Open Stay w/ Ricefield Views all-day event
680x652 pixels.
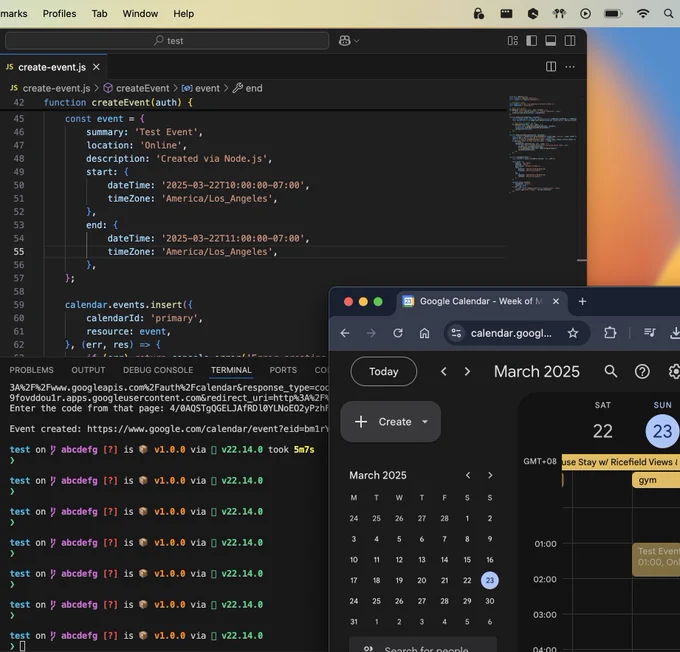tap(621, 462)
